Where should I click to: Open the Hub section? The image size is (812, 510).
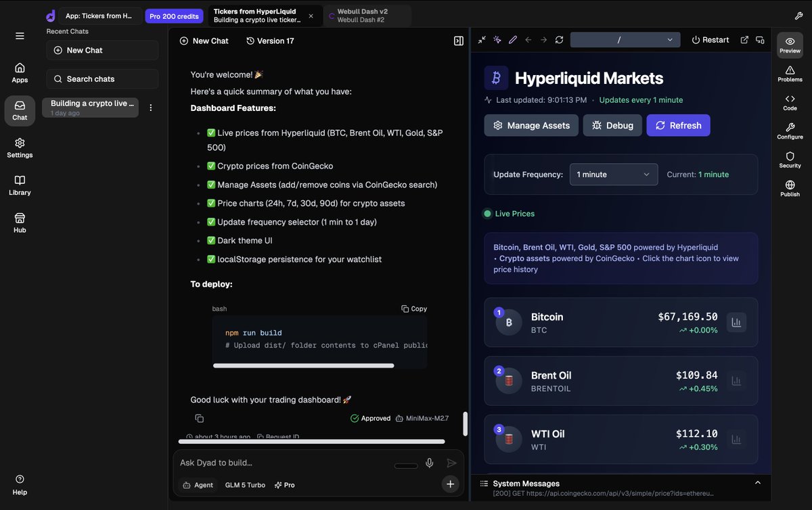coord(20,223)
